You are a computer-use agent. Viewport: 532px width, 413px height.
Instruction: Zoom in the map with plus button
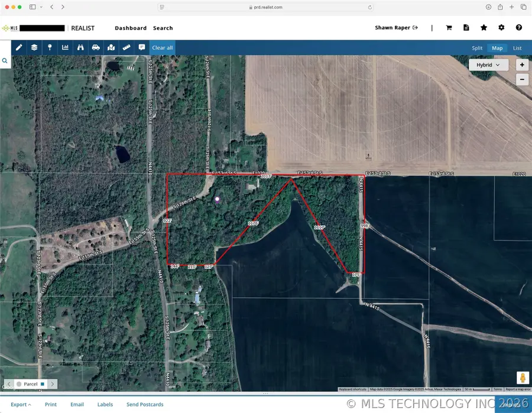pos(522,65)
